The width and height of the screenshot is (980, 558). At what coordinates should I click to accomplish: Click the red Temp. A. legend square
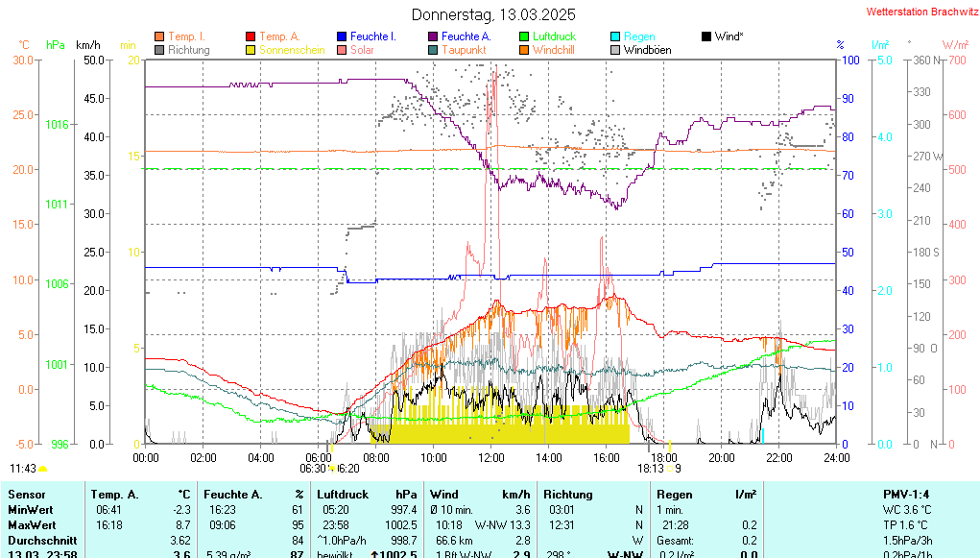pyautogui.click(x=251, y=36)
